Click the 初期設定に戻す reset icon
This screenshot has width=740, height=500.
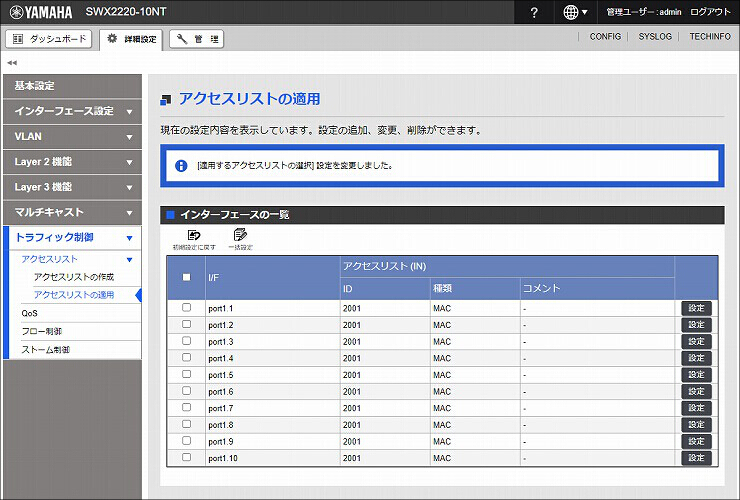[194, 239]
